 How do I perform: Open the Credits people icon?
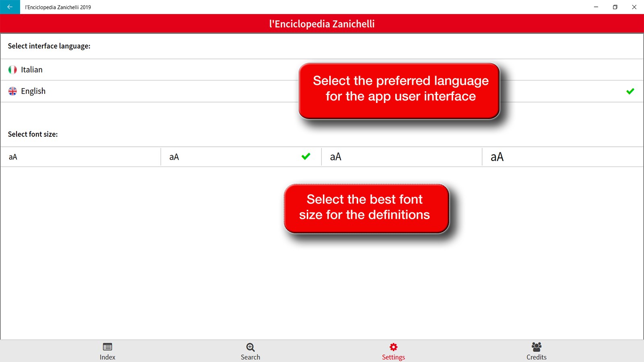(537, 347)
